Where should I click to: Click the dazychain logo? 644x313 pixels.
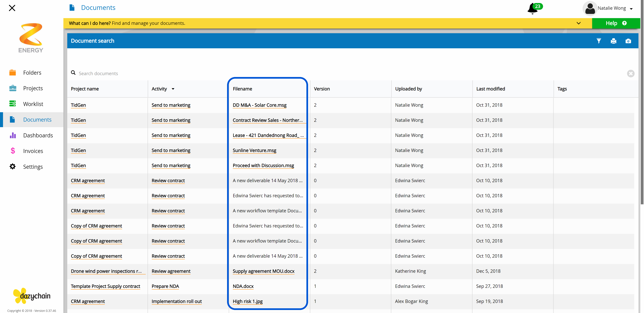(32, 296)
